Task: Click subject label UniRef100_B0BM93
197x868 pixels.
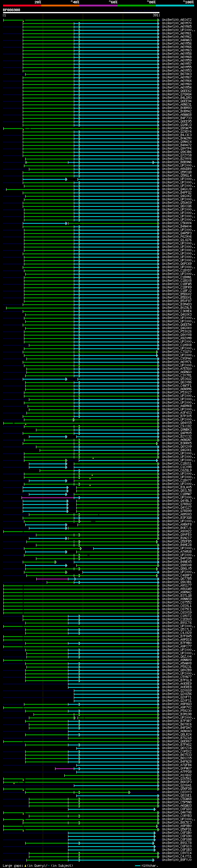Action: [x=177, y=108]
